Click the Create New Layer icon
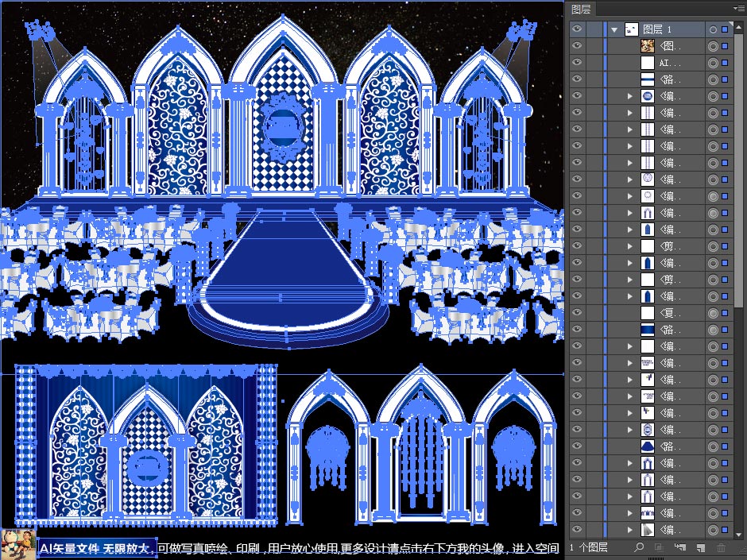The width and height of the screenshot is (747, 560). click(x=700, y=547)
